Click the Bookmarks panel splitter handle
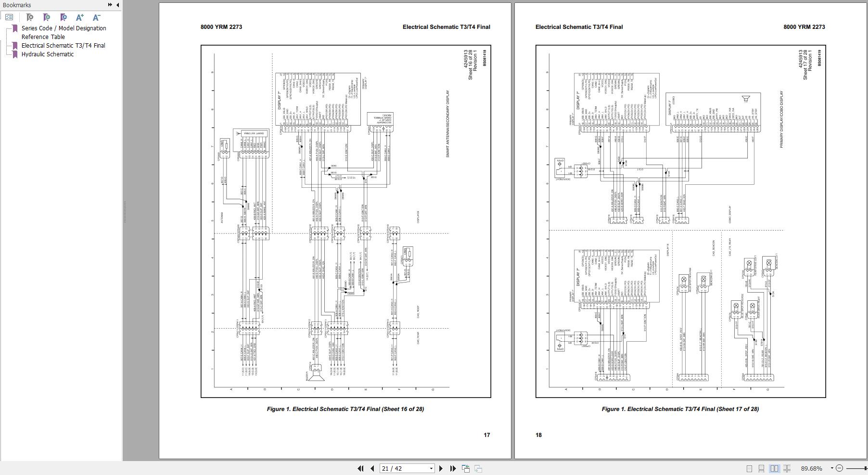Screen dimensions: 868x475 124,212
